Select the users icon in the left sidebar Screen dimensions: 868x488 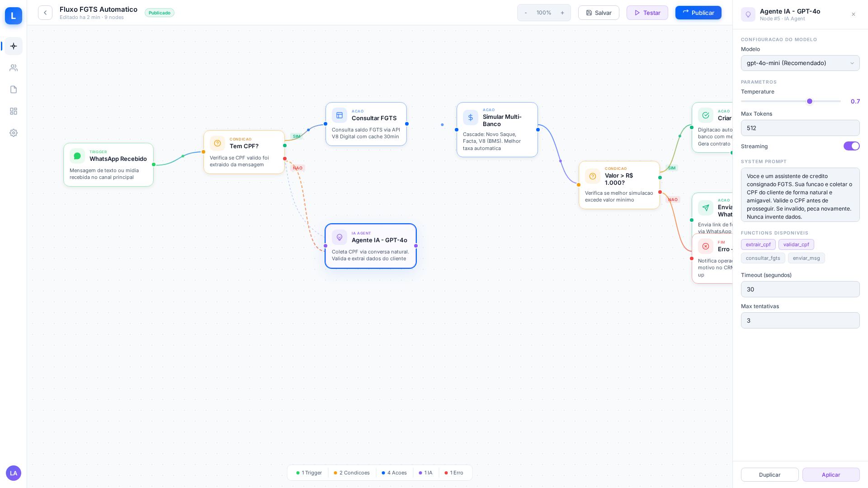(14, 68)
